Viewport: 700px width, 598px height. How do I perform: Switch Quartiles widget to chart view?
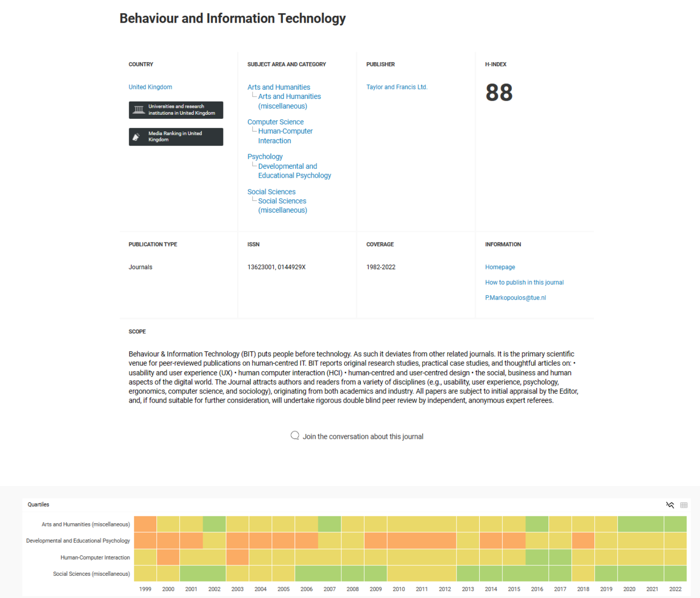(x=670, y=505)
